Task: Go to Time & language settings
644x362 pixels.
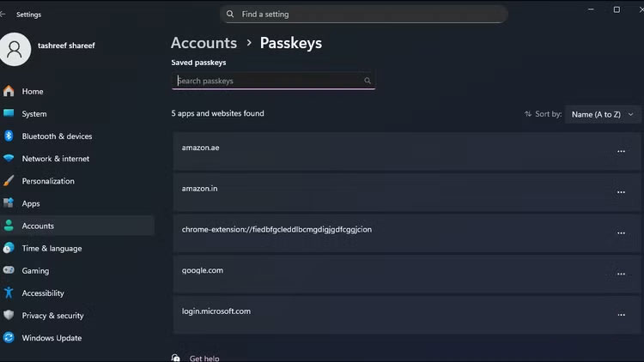Action: click(x=52, y=249)
